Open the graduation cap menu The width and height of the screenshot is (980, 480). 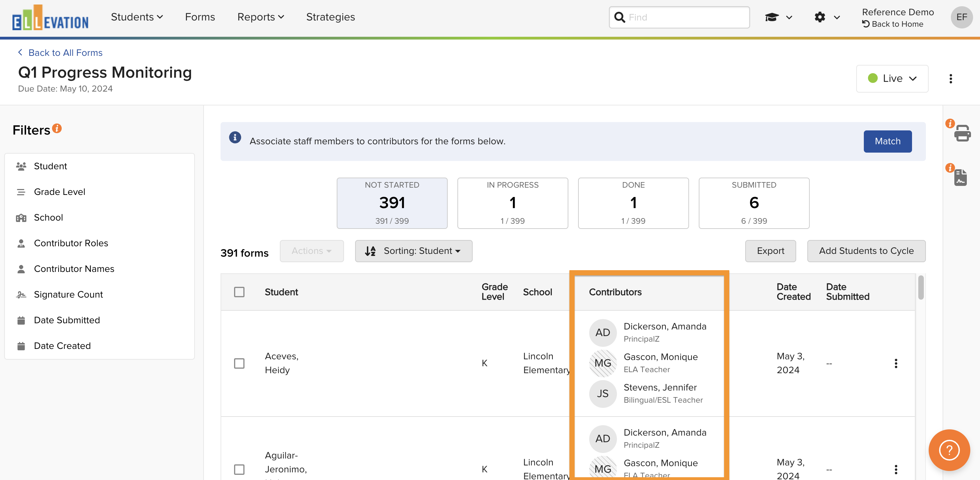779,17
